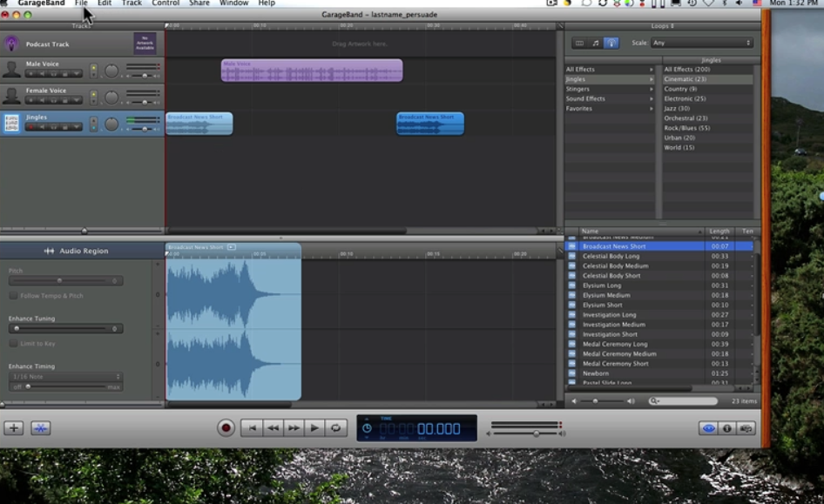Click the rewind transport button

point(273,428)
